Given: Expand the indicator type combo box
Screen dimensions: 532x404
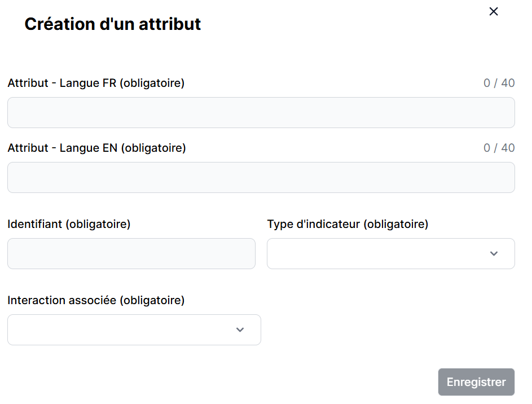Looking at the screenshot, I should point(390,253).
